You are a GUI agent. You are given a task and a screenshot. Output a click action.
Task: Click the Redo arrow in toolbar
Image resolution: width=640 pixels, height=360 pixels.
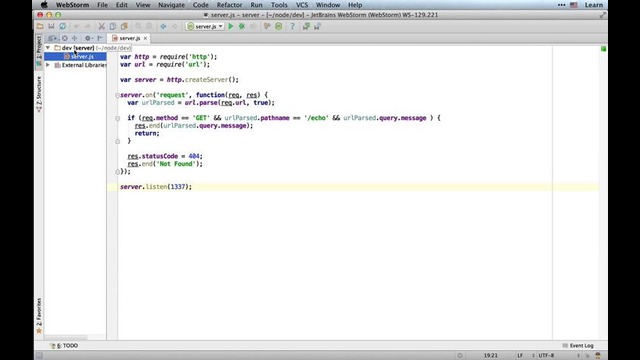coord(87,26)
